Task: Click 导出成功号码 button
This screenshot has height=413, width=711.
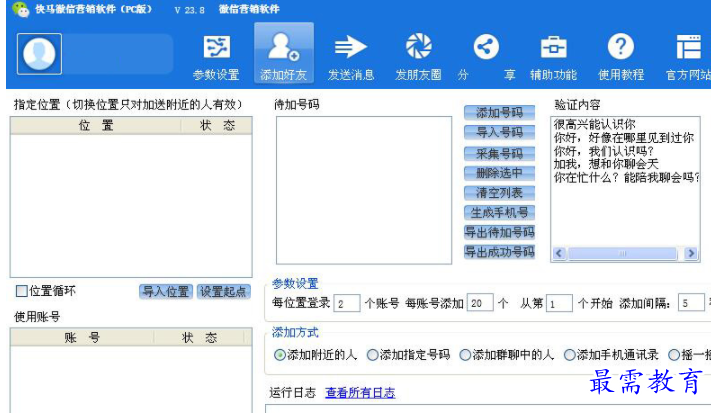Action: click(499, 252)
